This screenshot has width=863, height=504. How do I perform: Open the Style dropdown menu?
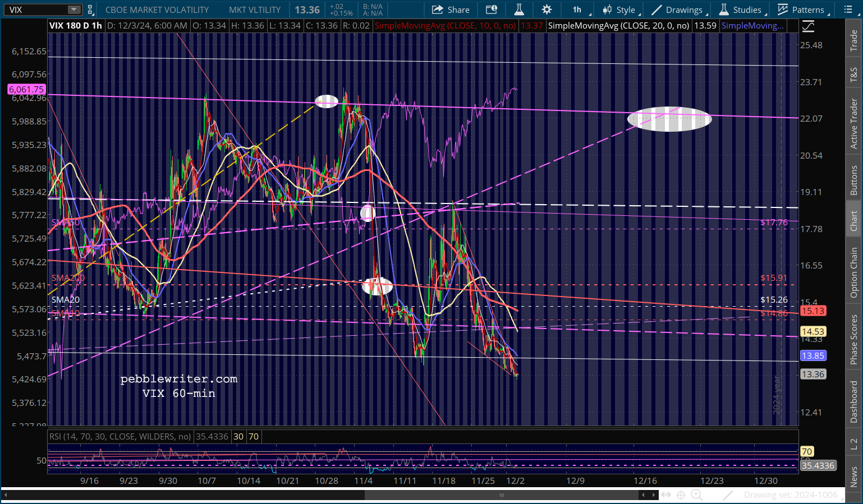click(619, 10)
